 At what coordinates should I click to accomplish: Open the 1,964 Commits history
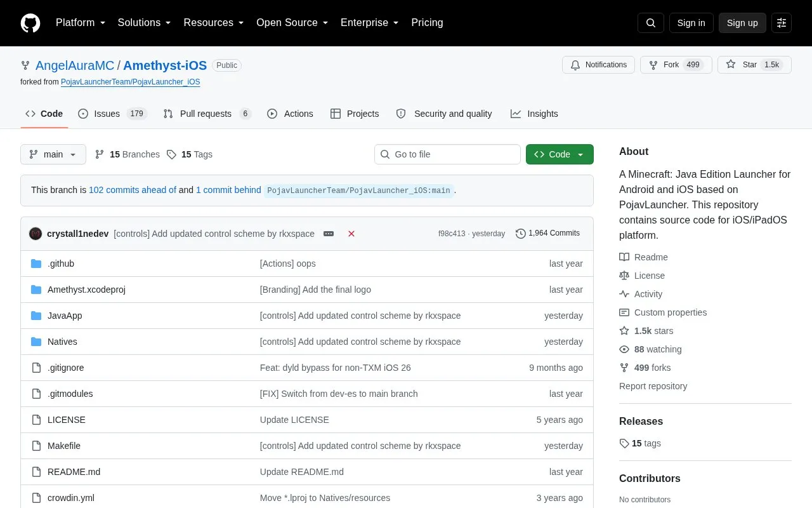547,234
